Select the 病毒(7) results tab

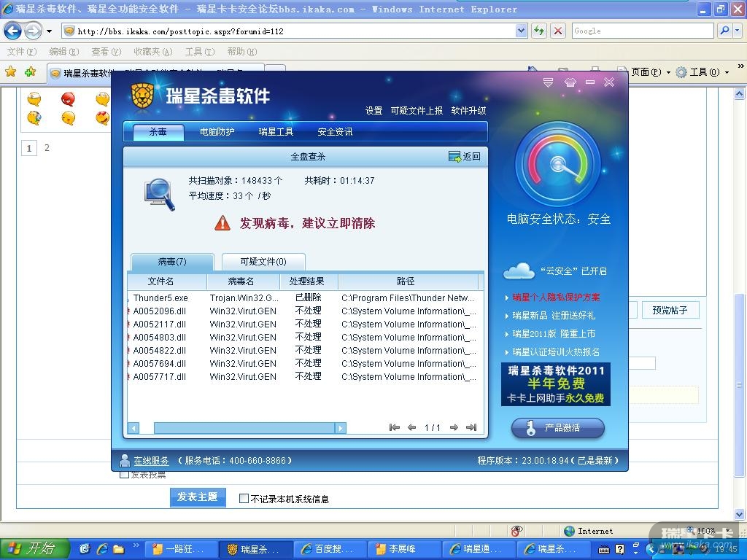[172, 262]
